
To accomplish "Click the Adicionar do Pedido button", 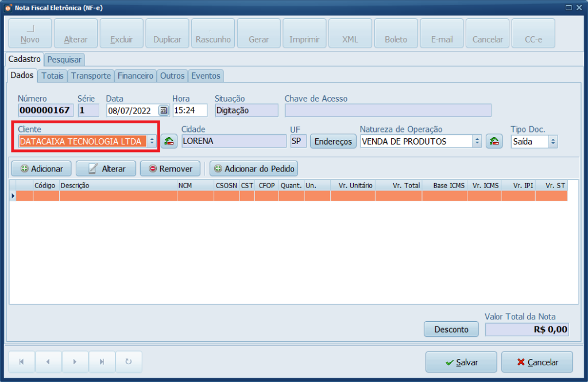I will (x=254, y=169).
